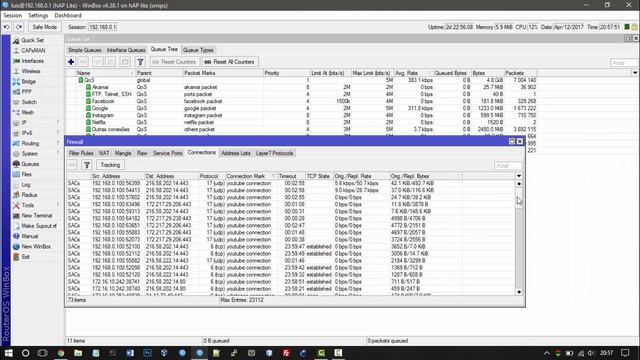The height and width of the screenshot is (360, 640).
Task: Select the Netflix queue row
Action: pyautogui.click(x=301, y=122)
